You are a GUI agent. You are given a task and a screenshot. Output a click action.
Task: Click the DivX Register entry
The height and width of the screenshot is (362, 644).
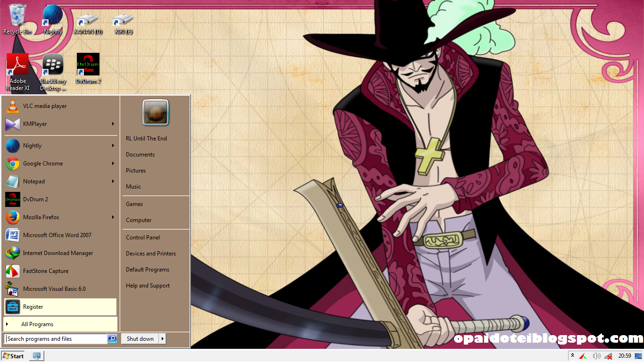60,307
